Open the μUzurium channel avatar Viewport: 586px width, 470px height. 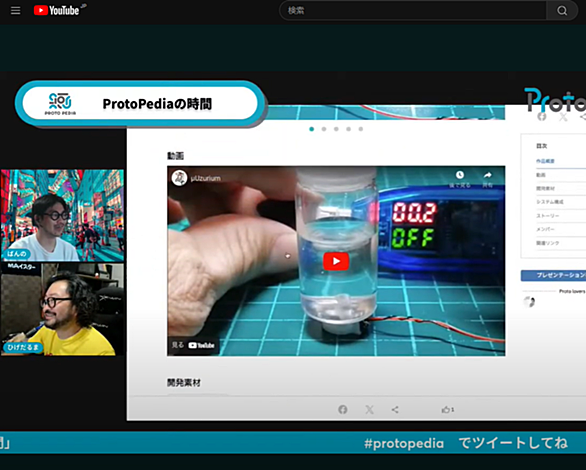[179, 178]
